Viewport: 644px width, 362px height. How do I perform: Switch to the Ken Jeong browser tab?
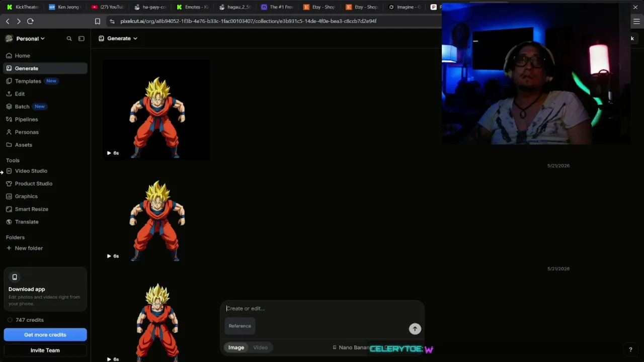[65, 7]
